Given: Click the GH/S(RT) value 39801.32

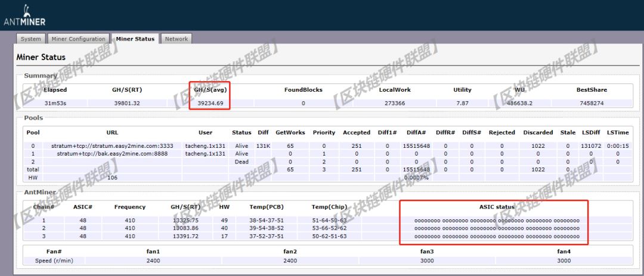Looking at the screenshot, I should (x=127, y=103).
